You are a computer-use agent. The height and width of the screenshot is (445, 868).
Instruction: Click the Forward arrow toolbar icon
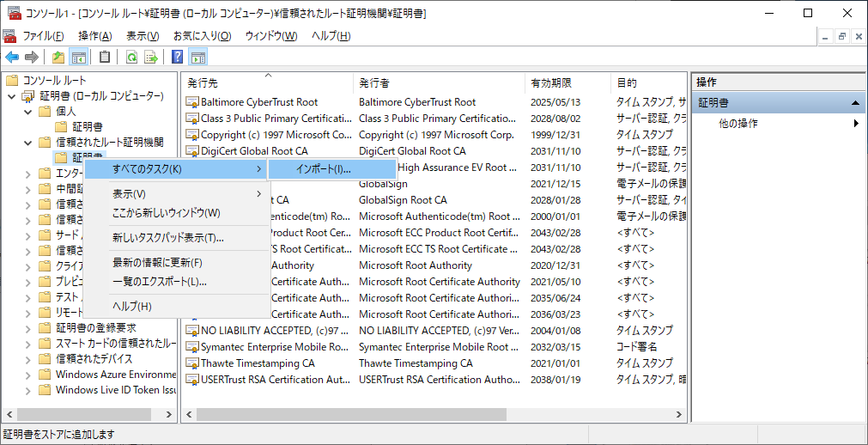tap(32, 57)
